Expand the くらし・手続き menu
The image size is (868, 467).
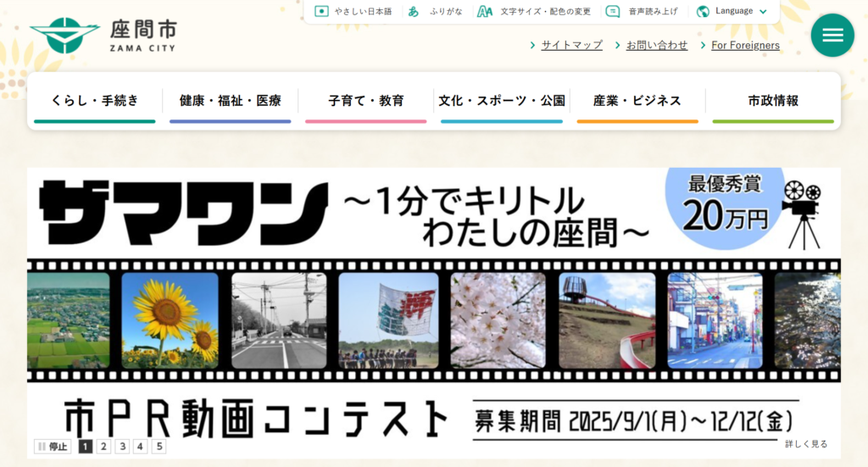point(94,101)
